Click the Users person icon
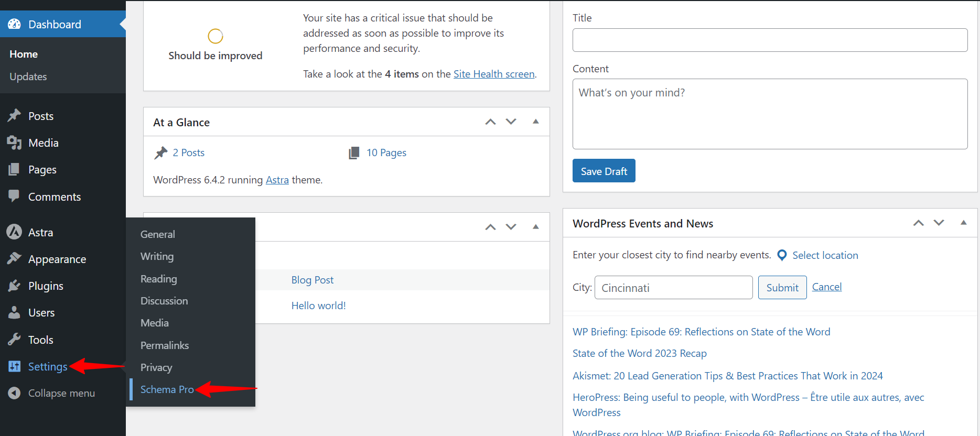 [14, 312]
